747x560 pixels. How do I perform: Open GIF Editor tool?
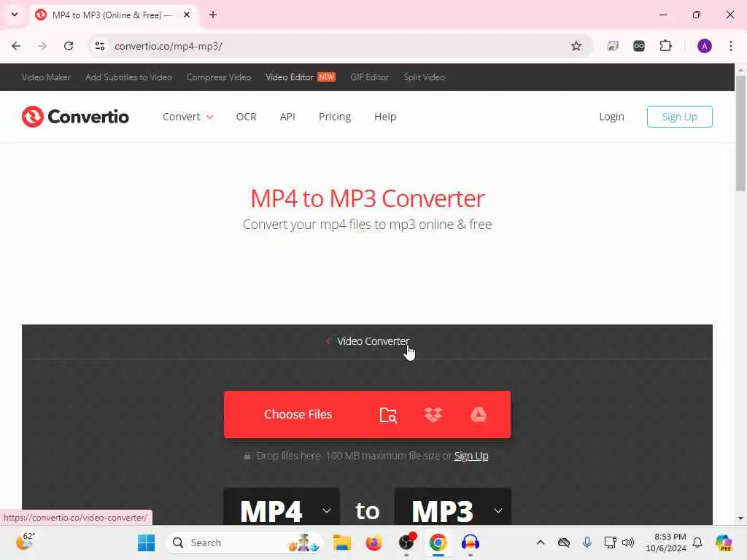370,77
